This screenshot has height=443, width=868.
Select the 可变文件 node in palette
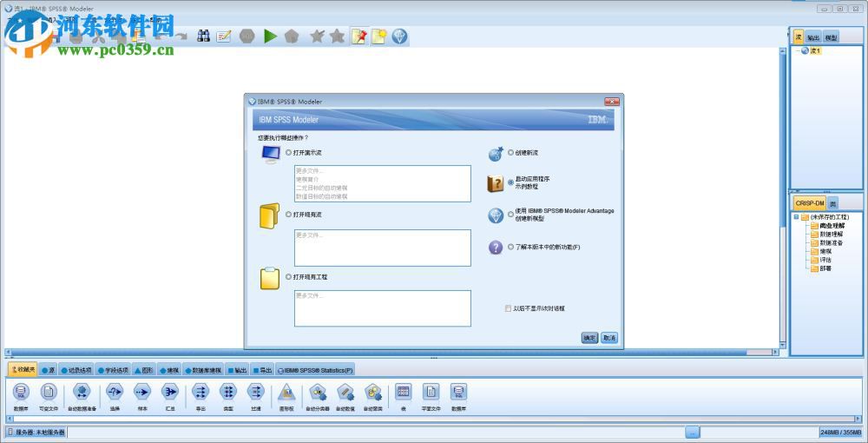49,396
